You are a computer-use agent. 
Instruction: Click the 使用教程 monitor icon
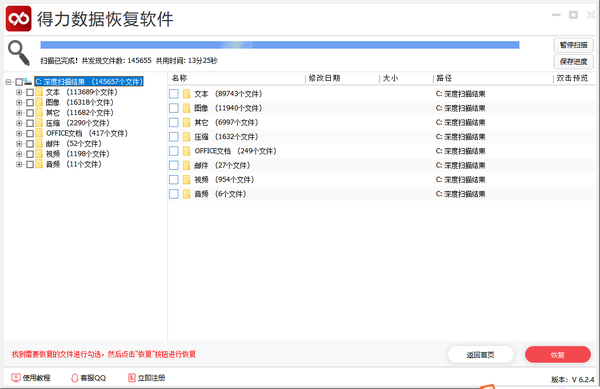click(16, 378)
